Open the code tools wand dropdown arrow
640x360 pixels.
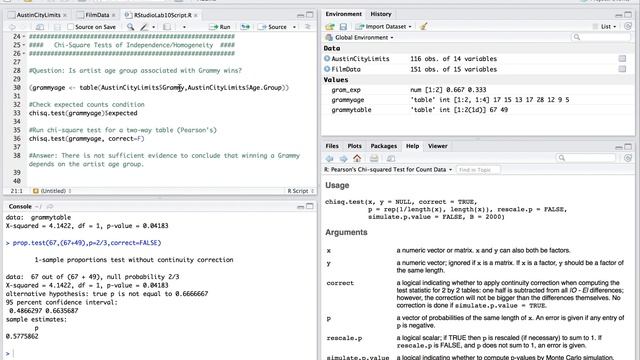coord(153,27)
